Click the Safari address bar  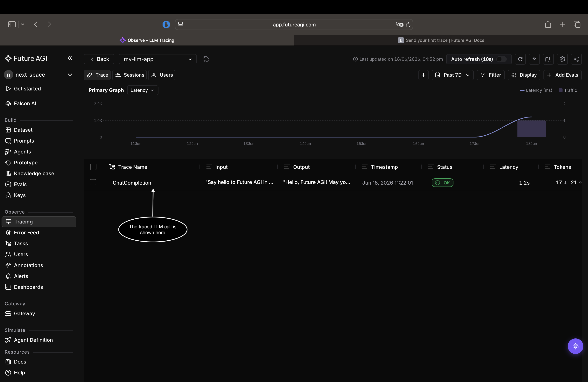pyautogui.click(x=294, y=25)
